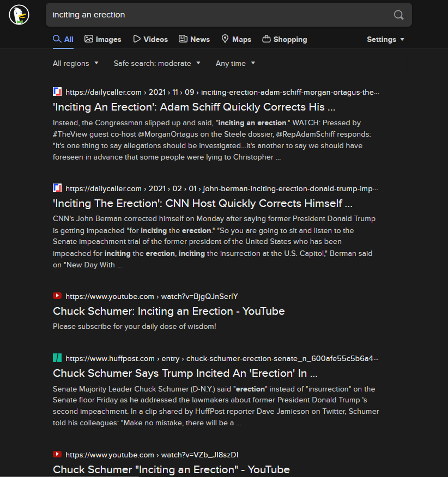The height and width of the screenshot is (477, 448).
Task: Open the Safe search: moderate dropdown
Action: (x=157, y=63)
